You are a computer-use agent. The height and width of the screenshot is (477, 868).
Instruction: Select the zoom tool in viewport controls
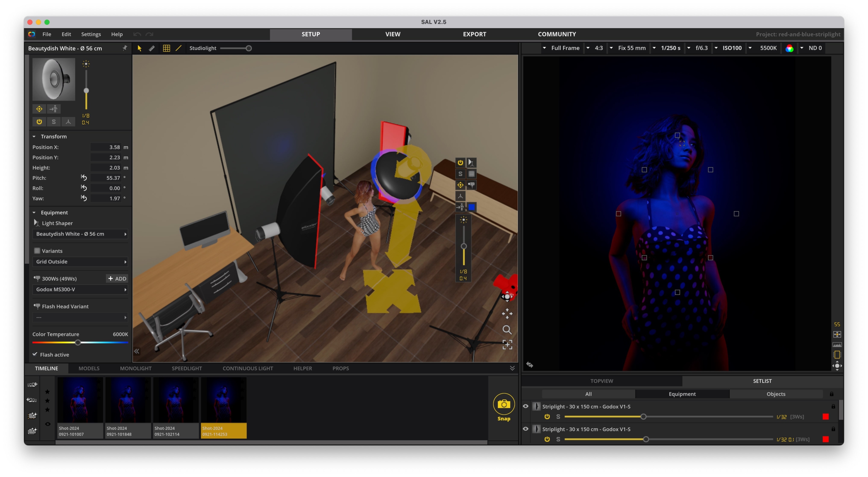(506, 330)
